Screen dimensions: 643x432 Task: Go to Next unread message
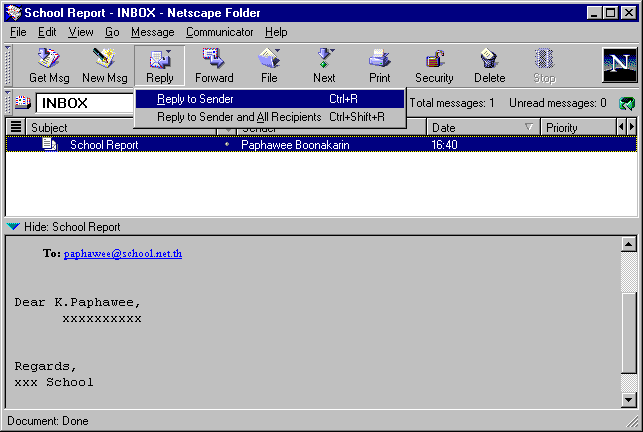(x=324, y=66)
